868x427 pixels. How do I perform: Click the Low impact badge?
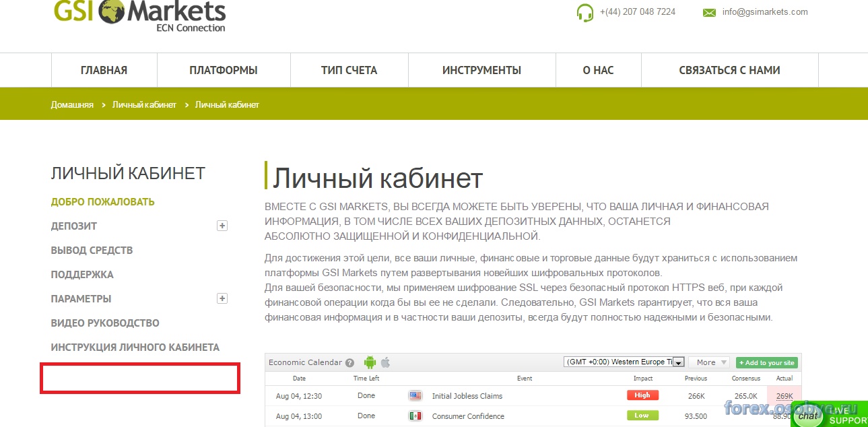coord(642,415)
